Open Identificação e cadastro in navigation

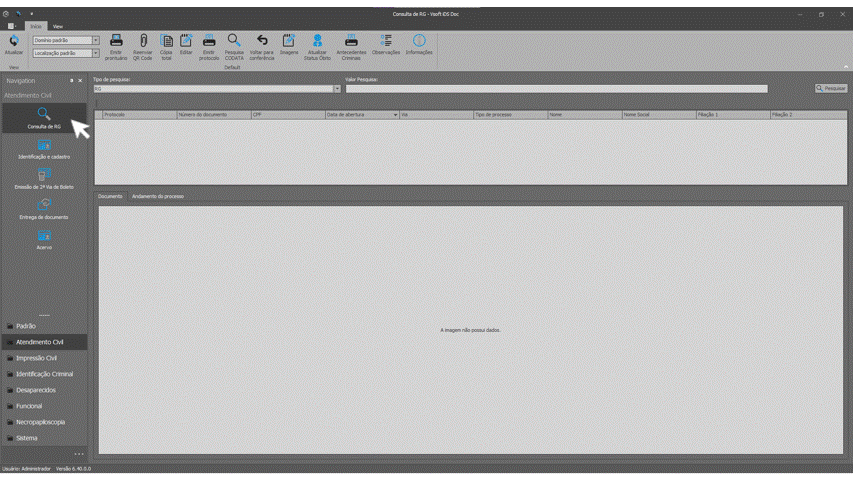(44, 149)
